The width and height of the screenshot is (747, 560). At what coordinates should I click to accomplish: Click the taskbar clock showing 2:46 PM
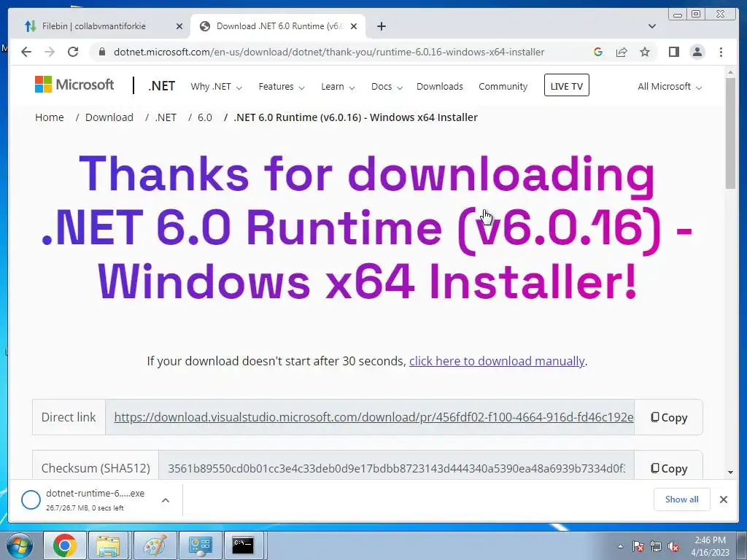[710, 546]
